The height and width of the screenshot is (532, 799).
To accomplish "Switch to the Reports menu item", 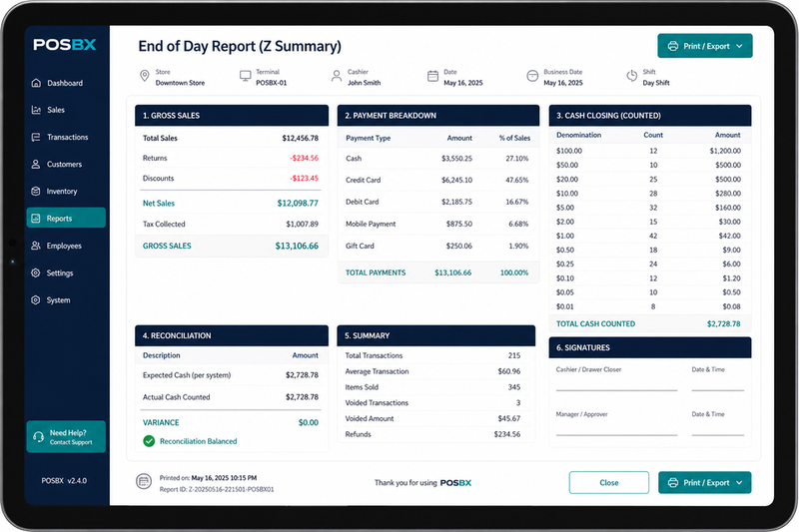I will [x=66, y=218].
